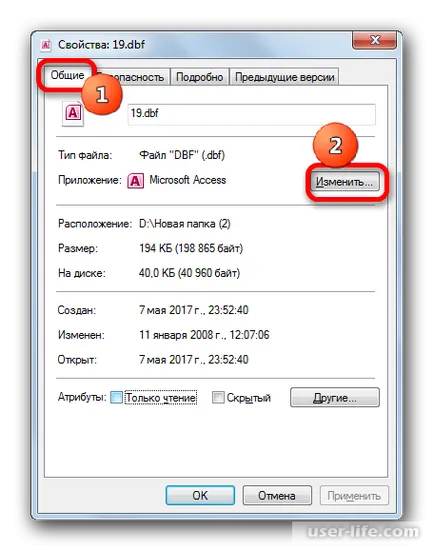Enable the Только чтение checkbox

pyautogui.click(x=116, y=397)
